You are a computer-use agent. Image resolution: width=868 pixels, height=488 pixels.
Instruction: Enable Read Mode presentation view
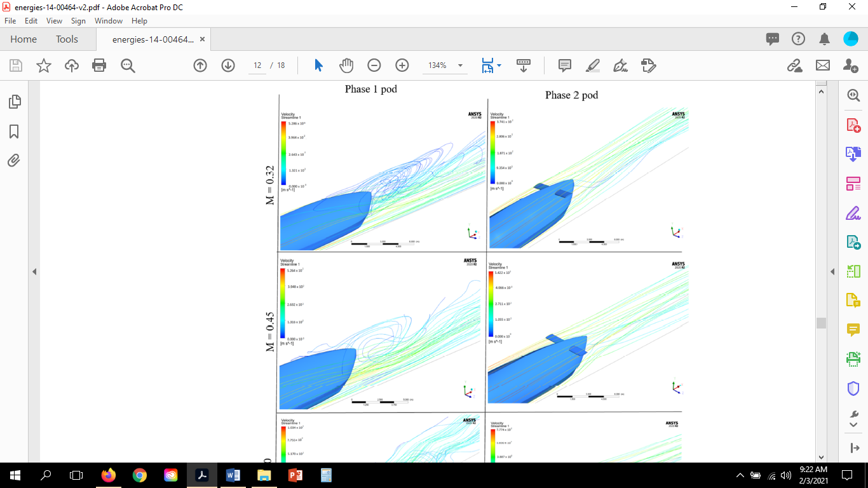click(522, 65)
